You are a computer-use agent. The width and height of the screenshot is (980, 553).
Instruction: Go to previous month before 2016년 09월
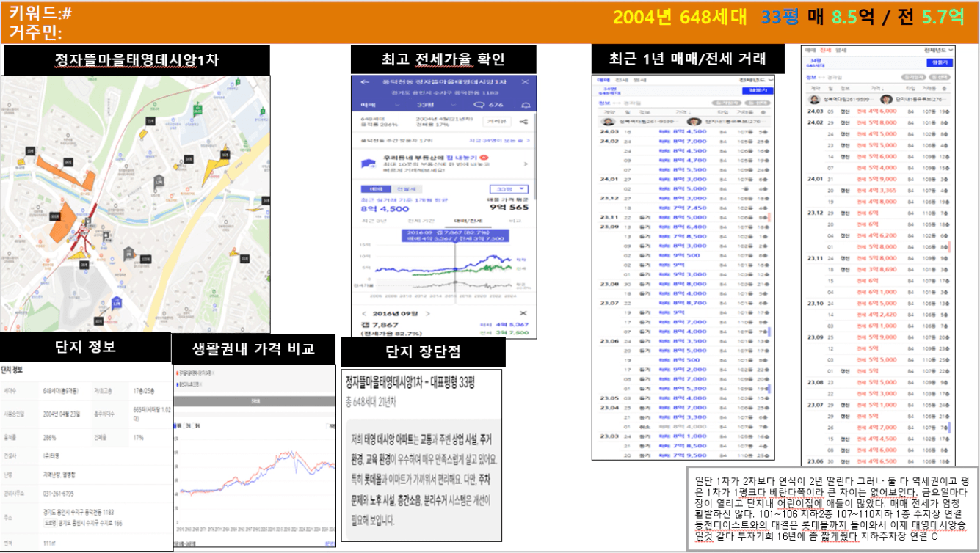pos(364,313)
